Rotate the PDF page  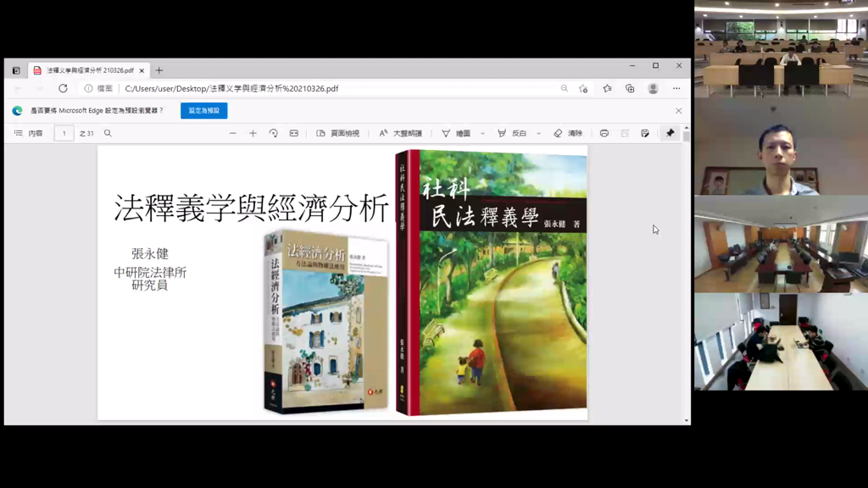274,133
